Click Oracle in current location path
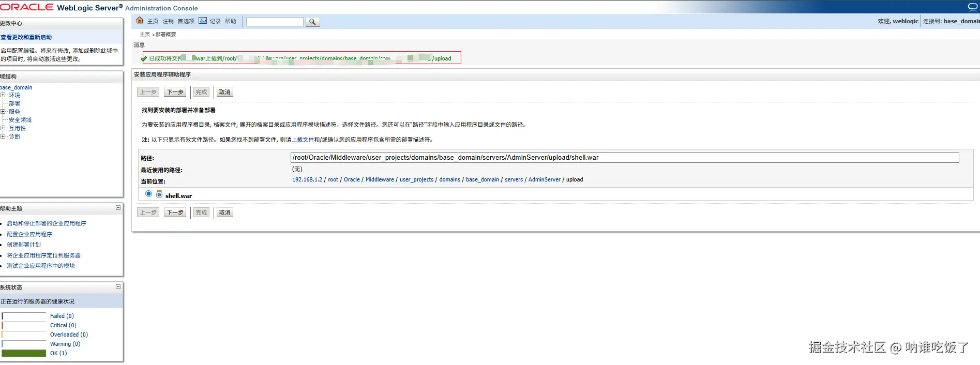Viewport: 980px width, 365px height. pos(352,179)
